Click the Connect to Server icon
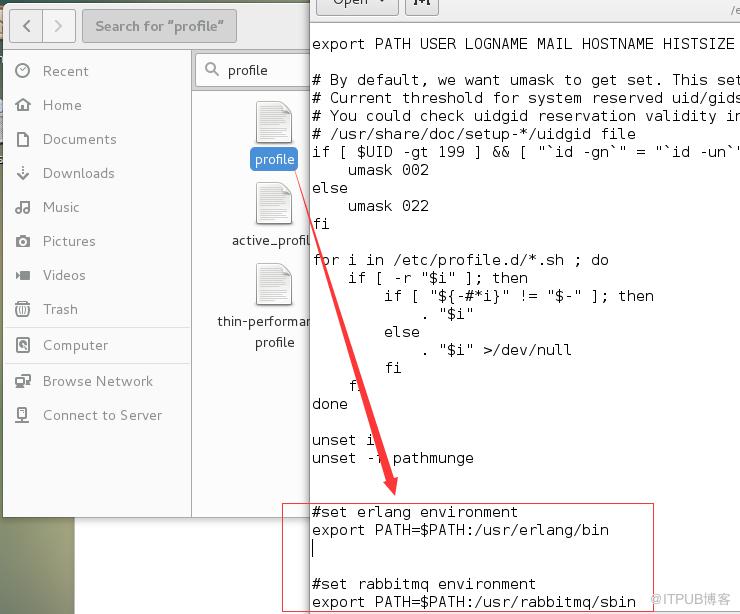Image resolution: width=740 pixels, height=614 pixels. coord(22,415)
